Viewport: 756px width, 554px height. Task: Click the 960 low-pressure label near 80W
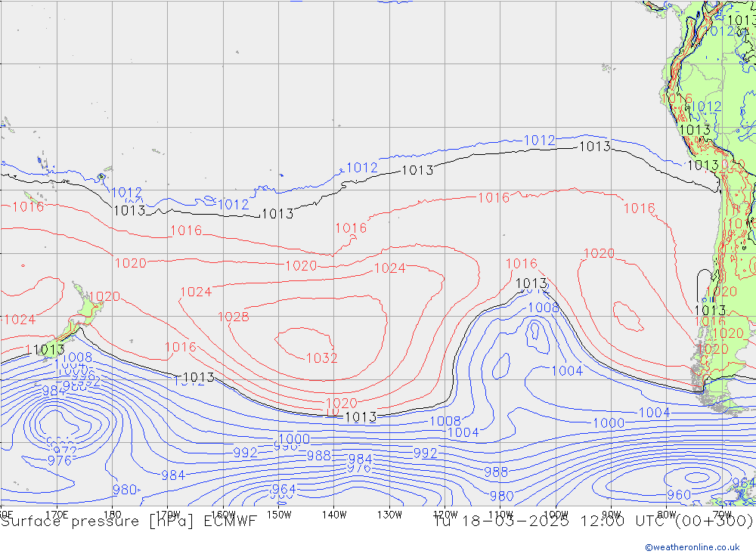pos(679,495)
